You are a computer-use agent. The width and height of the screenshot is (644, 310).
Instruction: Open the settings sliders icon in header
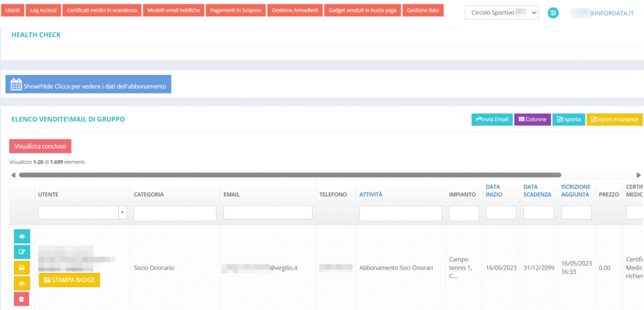click(x=553, y=13)
